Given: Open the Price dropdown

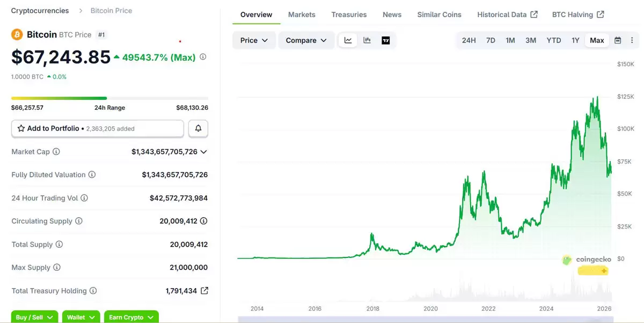Looking at the screenshot, I should click(254, 40).
